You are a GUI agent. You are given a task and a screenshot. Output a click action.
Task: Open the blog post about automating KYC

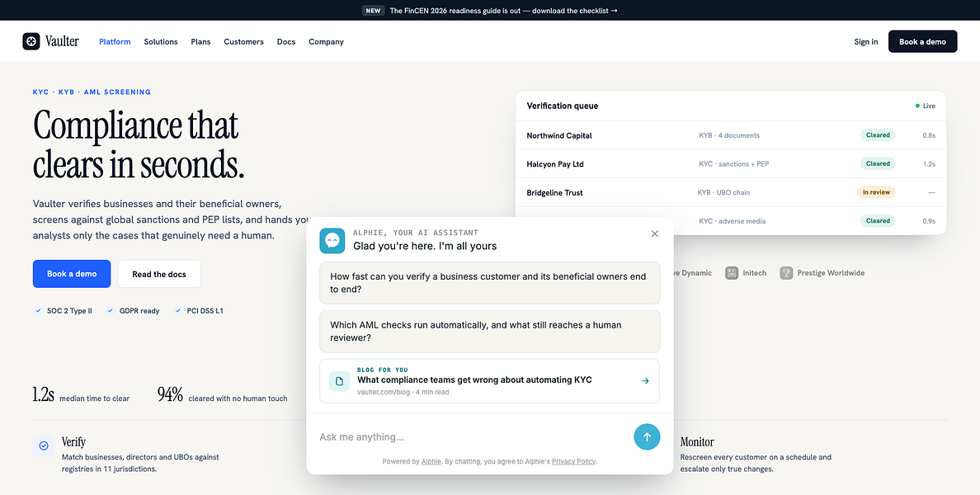click(x=490, y=380)
